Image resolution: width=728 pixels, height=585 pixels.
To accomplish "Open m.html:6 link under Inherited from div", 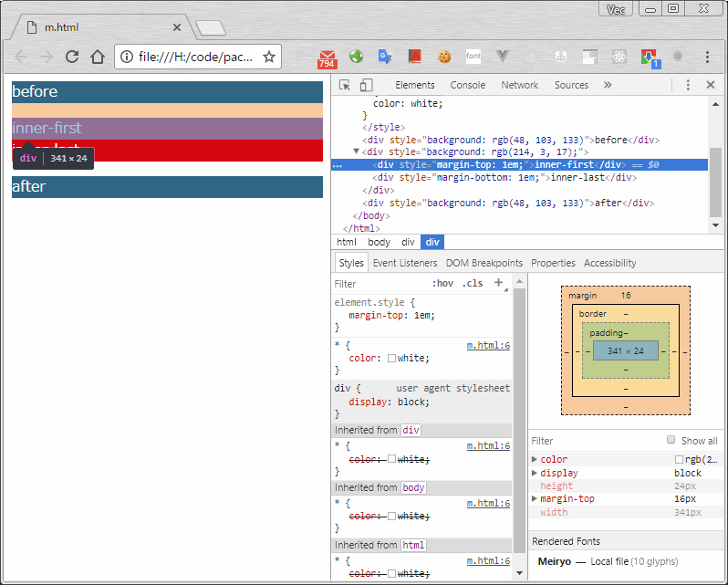I will 488,445.
